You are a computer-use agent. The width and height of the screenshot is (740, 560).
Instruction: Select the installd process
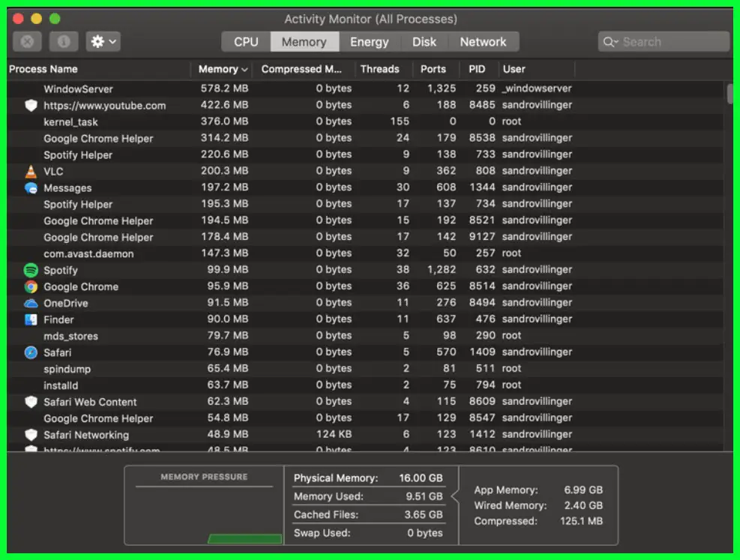coord(365,385)
